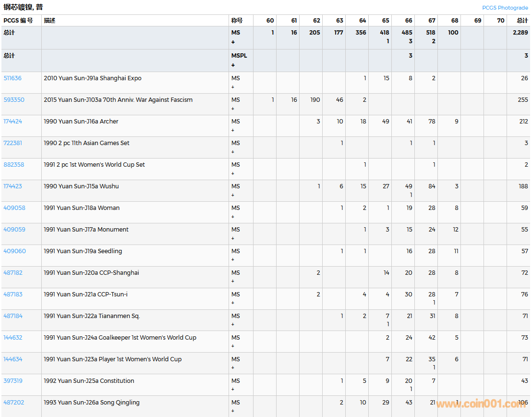Screen dimensions: 532x417
Task: Open the 397319 Constitution coin link
Action: click(x=13, y=381)
